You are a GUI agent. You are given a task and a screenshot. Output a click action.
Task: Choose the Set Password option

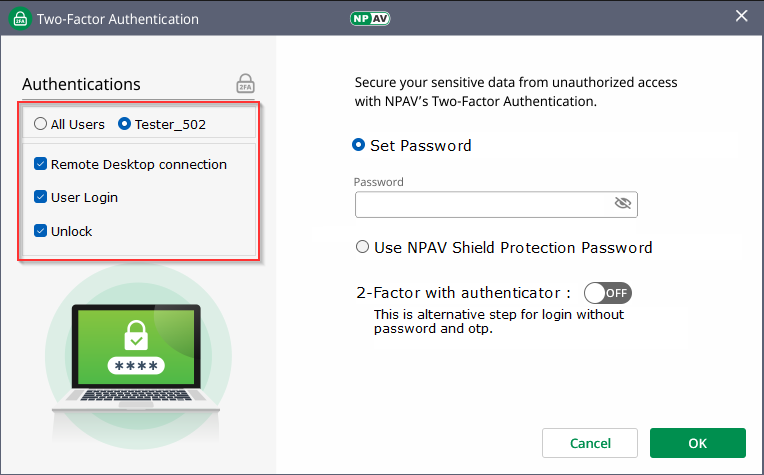pyautogui.click(x=358, y=146)
